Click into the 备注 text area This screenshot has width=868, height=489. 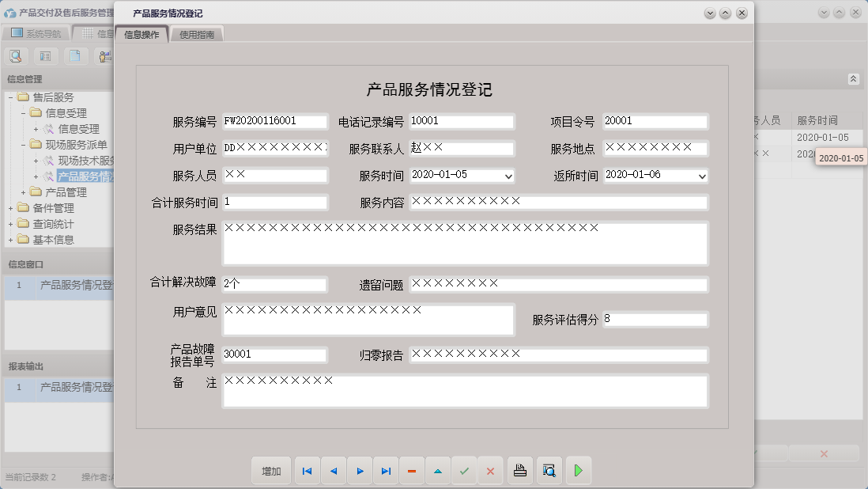pyautogui.click(x=465, y=391)
